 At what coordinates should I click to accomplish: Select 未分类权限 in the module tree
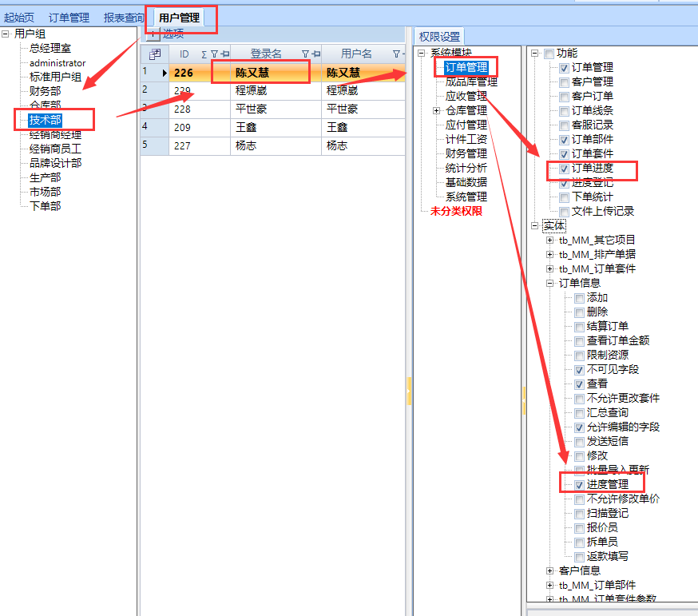456,211
